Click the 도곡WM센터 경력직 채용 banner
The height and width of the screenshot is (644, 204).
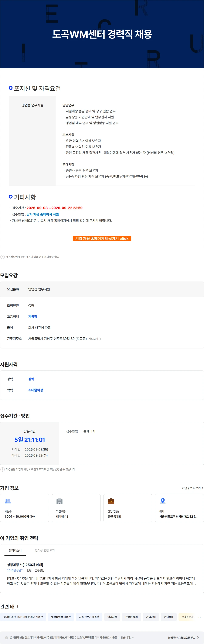102,34
